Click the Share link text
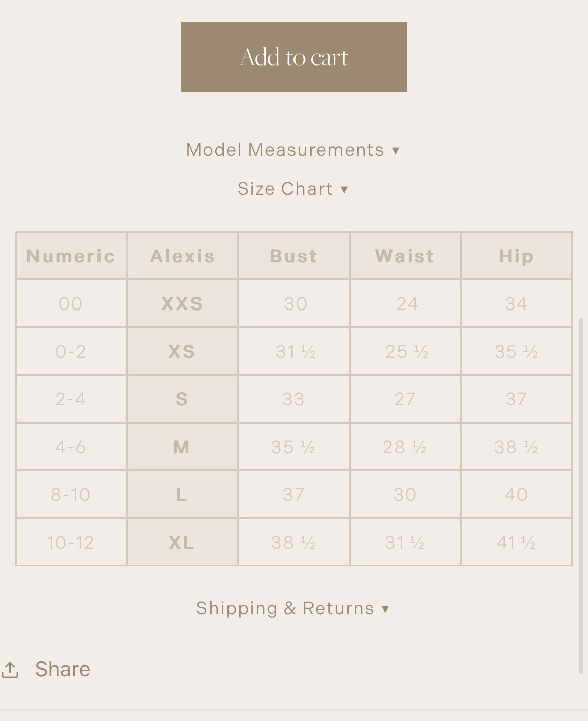Image resolution: width=588 pixels, height=721 pixels. 63,669
